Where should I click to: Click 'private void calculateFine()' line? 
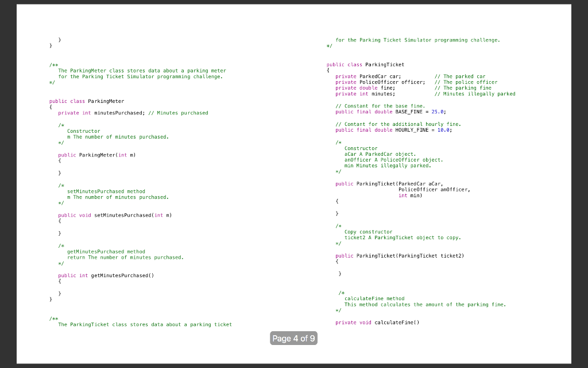click(377, 322)
